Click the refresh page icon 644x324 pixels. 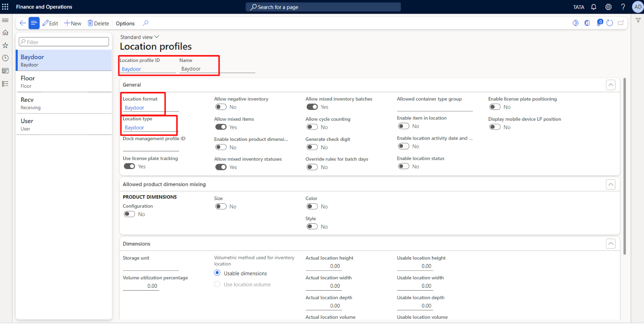610,23
